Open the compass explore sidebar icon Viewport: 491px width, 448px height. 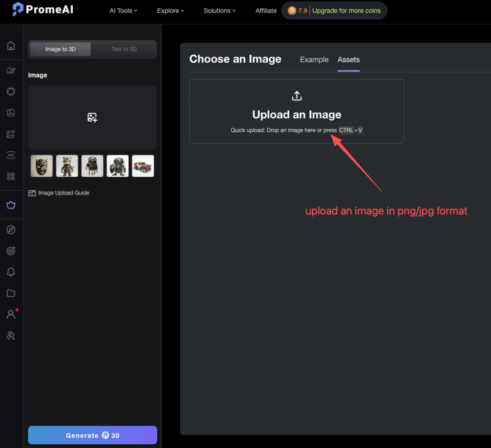coord(11,230)
